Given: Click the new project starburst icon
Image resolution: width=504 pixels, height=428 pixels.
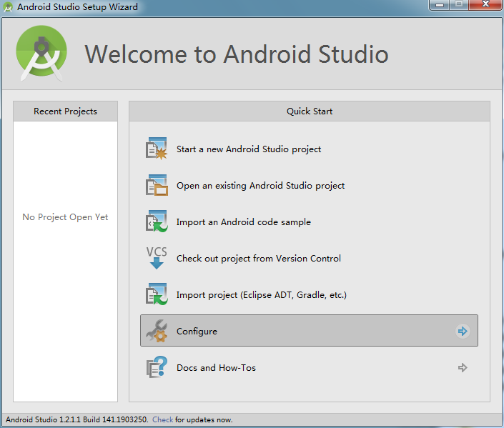Looking at the screenshot, I should pyautogui.click(x=157, y=149).
